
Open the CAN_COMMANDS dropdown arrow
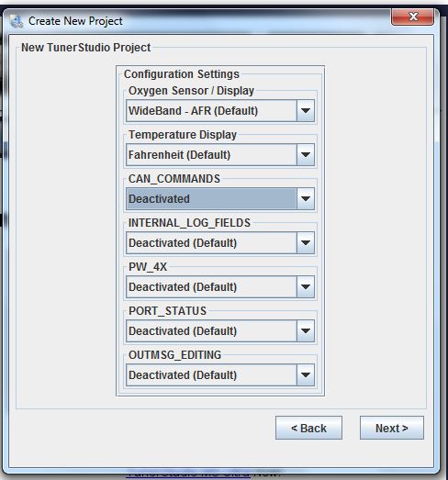point(306,198)
